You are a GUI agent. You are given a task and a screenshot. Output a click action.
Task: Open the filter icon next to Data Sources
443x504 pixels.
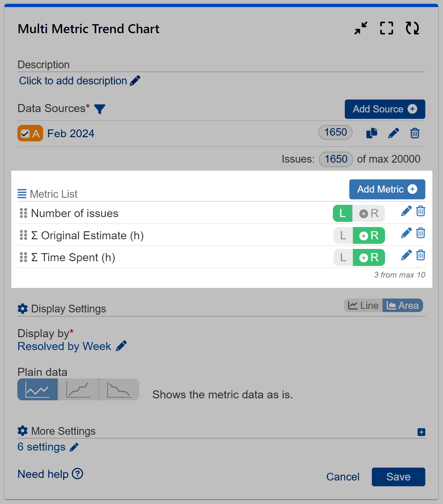100,109
